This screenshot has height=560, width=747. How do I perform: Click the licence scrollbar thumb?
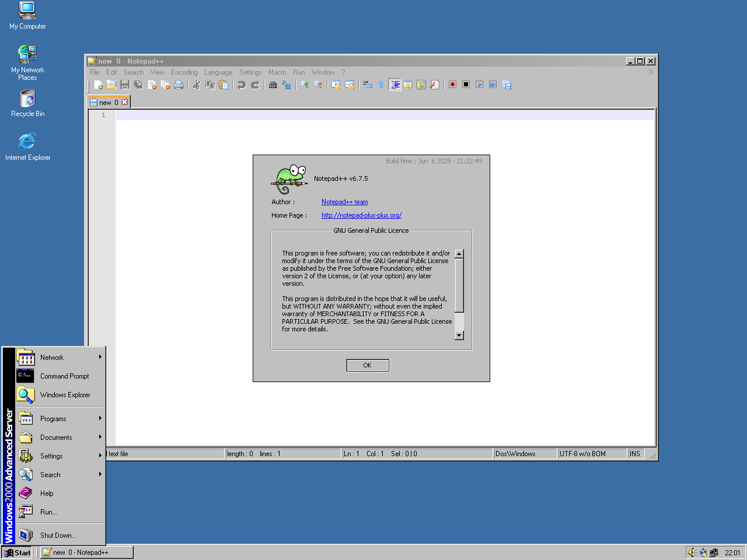(x=459, y=285)
